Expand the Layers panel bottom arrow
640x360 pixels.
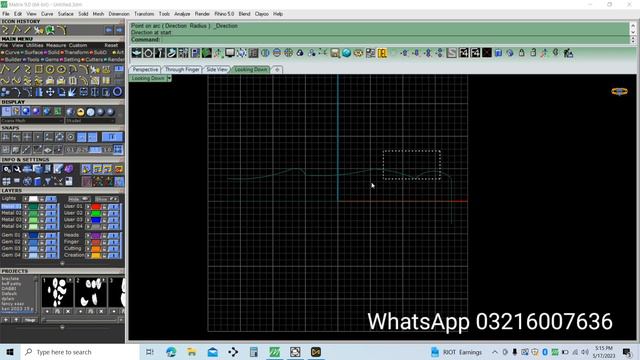pos(62,264)
